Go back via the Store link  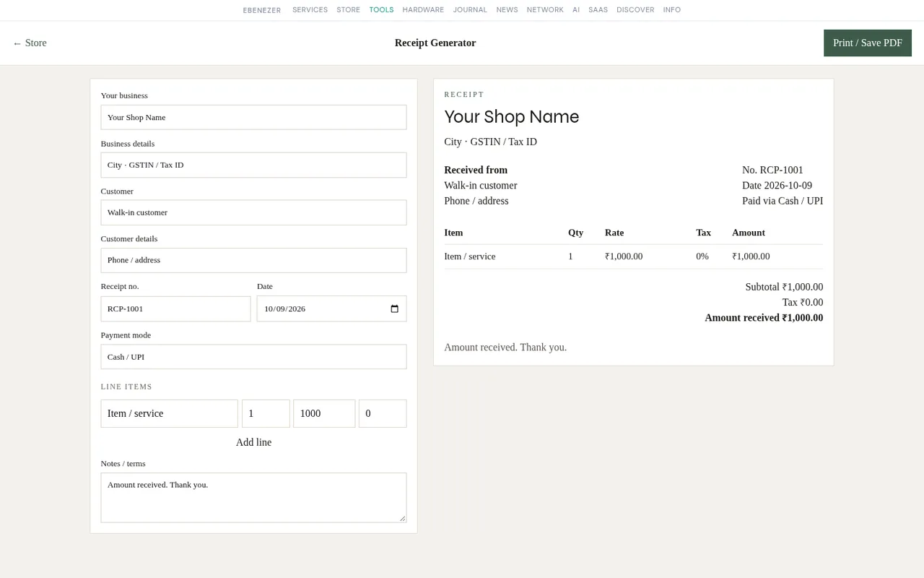click(x=30, y=43)
